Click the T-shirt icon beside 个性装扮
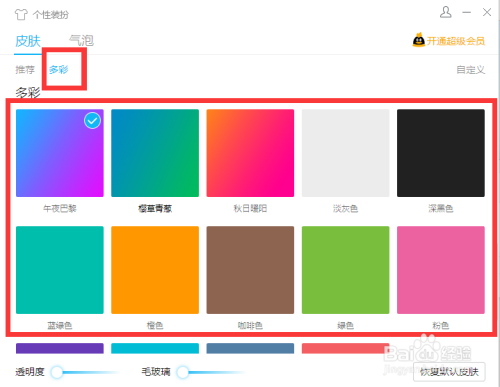Viewport: 500px width, 387px height. pos(21,14)
